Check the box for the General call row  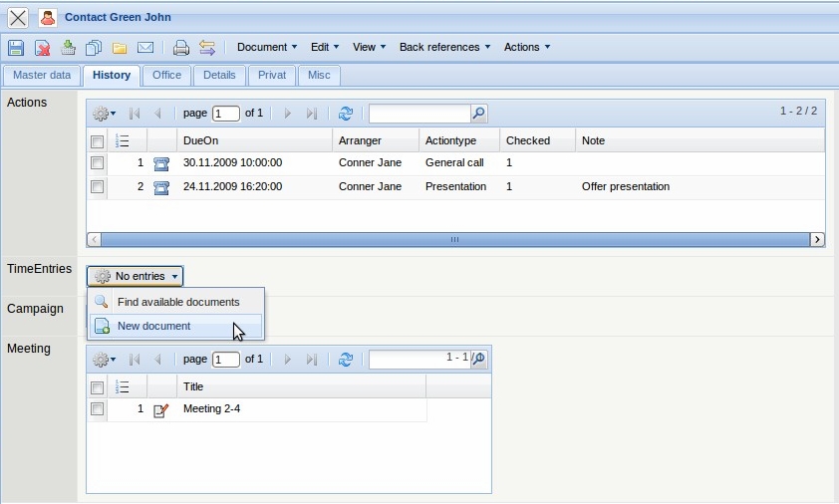[x=98, y=162]
